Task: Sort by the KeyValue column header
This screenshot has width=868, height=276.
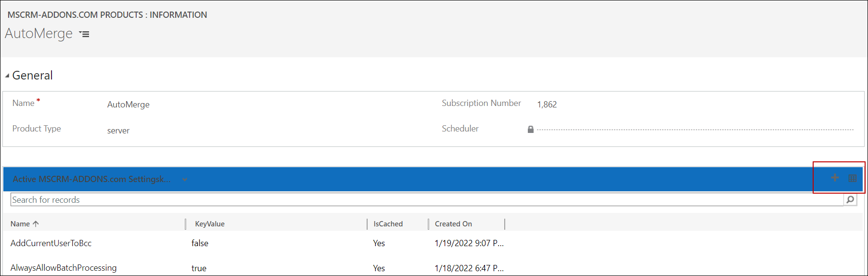Action: coord(210,224)
